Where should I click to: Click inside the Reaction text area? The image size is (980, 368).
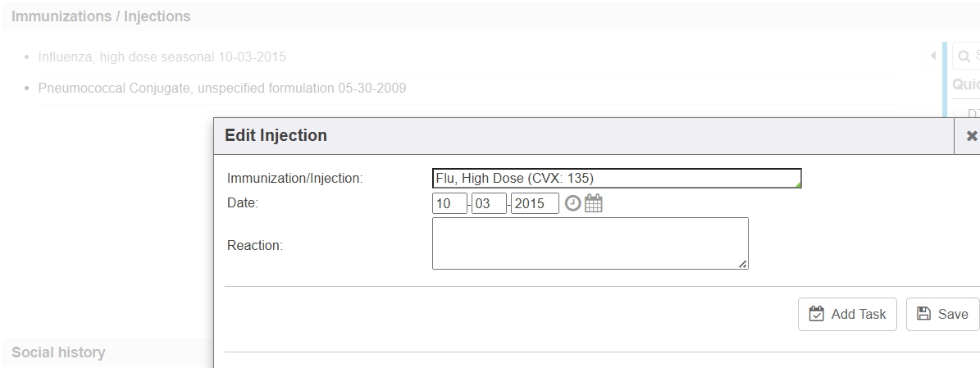[590, 243]
